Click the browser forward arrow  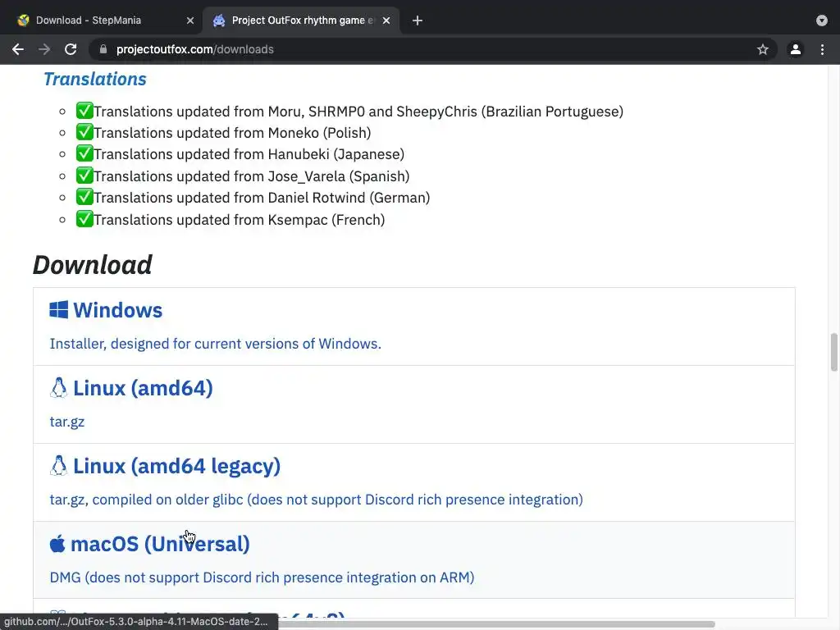[44, 49]
